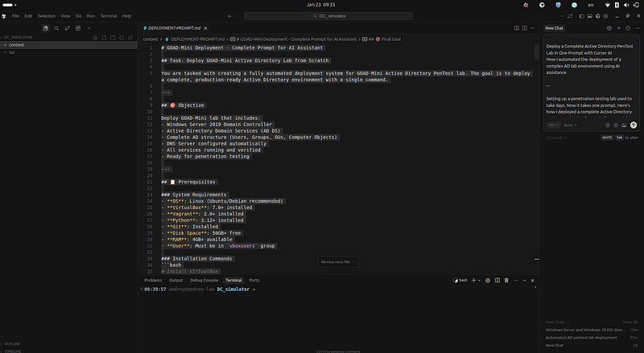Select the Terminal panel tab

click(233, 281)
